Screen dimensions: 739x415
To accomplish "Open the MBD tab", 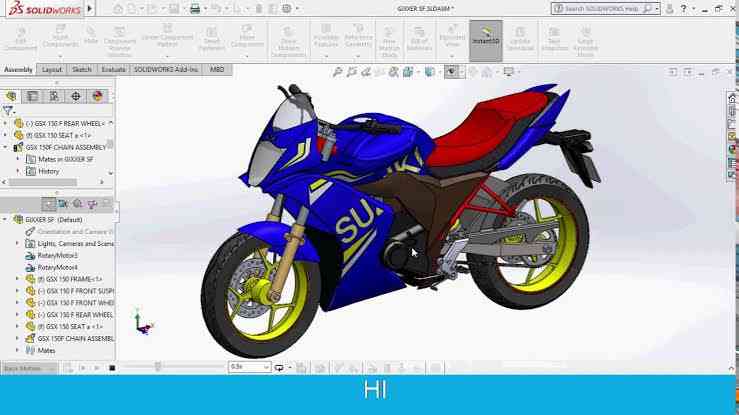I will click(217, 70).
